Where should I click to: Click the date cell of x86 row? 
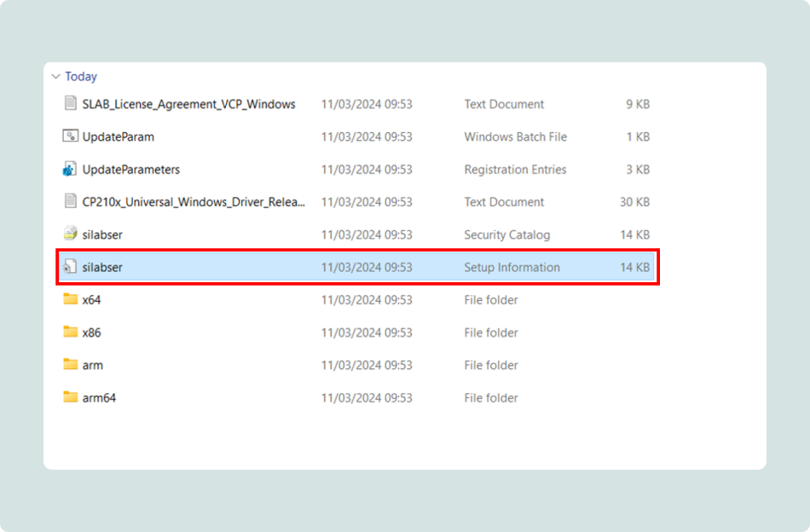tap(367, 332)
